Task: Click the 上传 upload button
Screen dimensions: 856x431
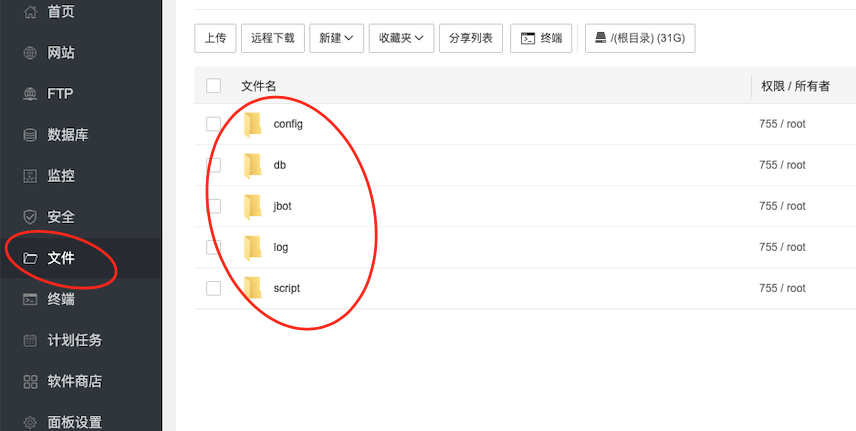Action: pyautogui.click(x=215, y=38)
